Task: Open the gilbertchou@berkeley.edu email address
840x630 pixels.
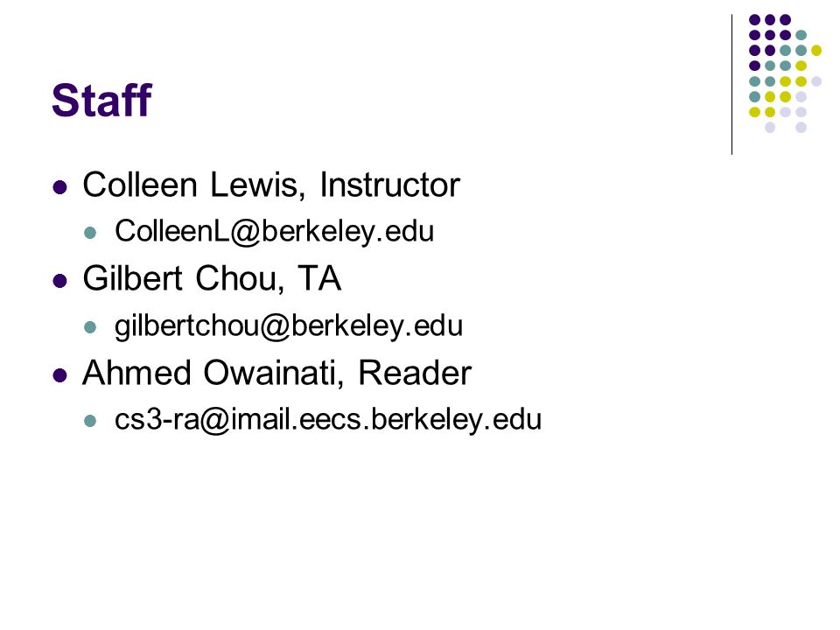Action: pyautogui.click(x=289, y=326)
